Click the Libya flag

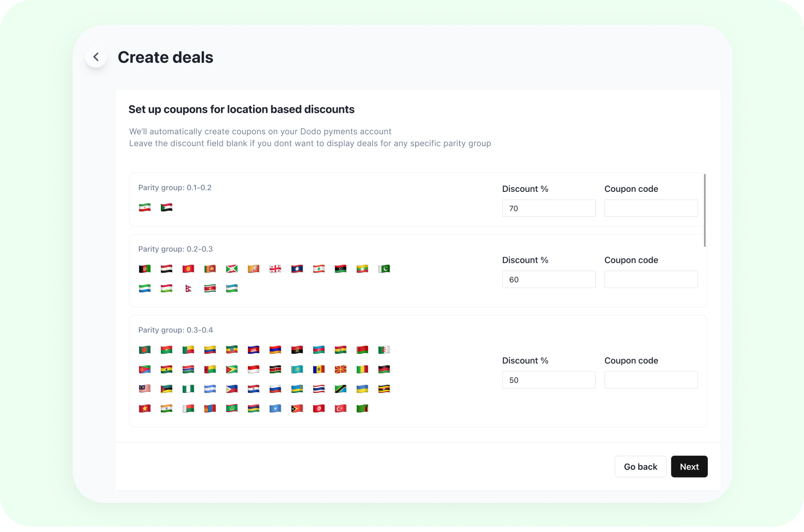pos(340,269)
